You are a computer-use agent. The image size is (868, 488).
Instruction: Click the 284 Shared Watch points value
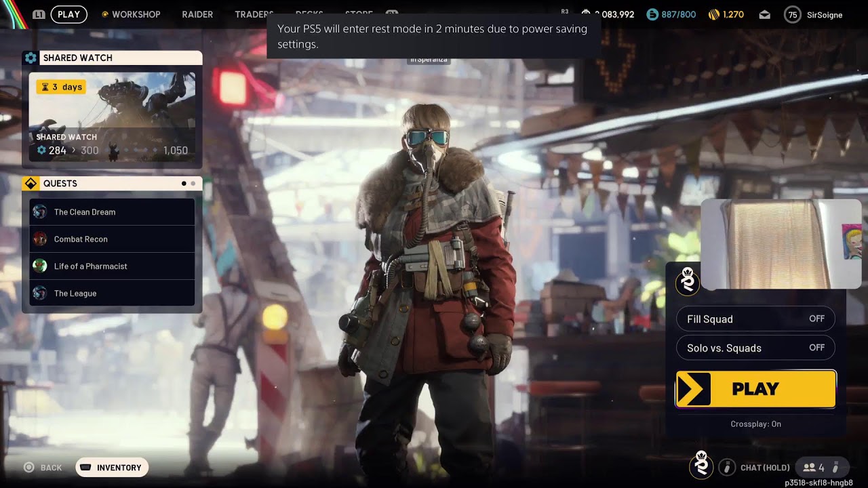click(58, 150)
